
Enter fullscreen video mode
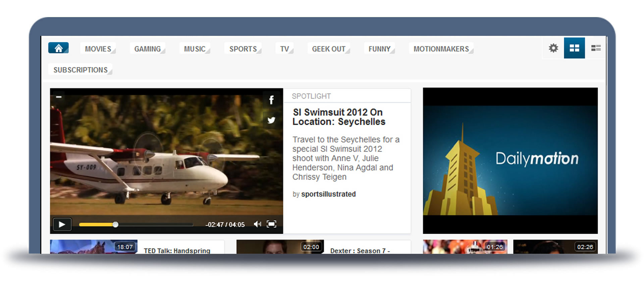[271, 224]
